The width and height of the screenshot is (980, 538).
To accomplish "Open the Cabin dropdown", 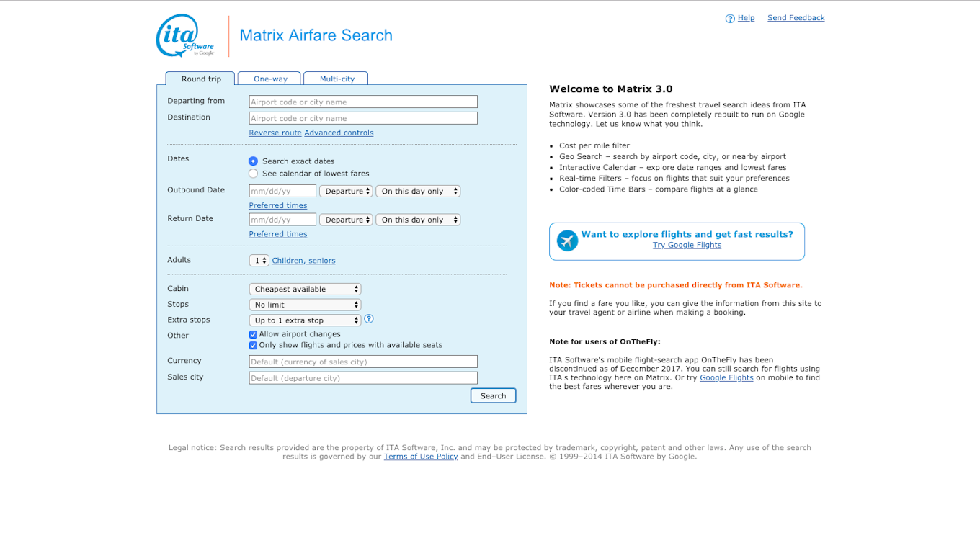I will [305, 289].
